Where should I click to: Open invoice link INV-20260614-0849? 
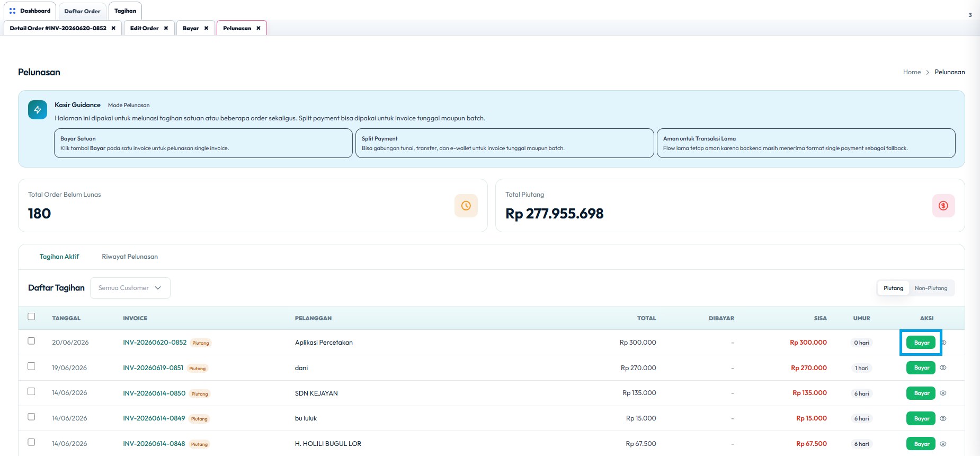(x=154, y=418)
